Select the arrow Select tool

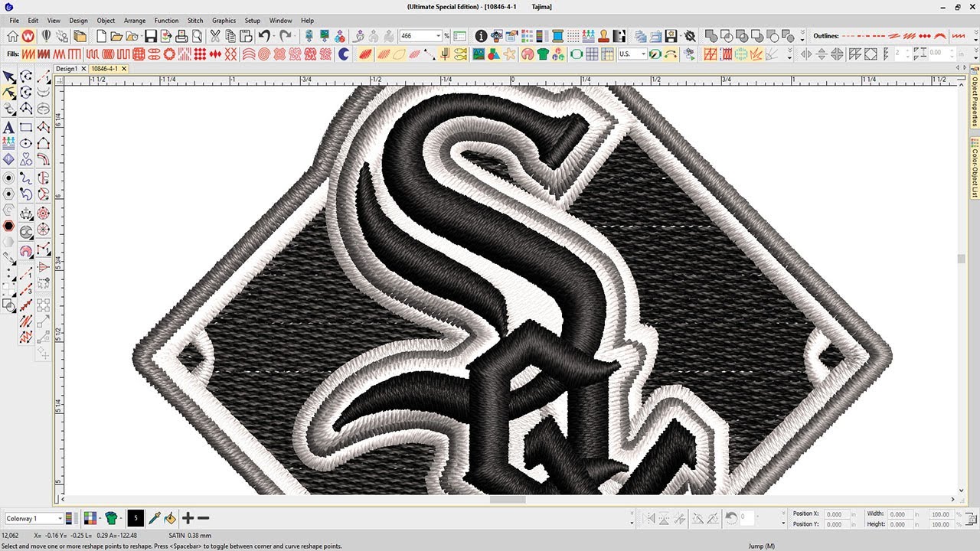(8, 77)
